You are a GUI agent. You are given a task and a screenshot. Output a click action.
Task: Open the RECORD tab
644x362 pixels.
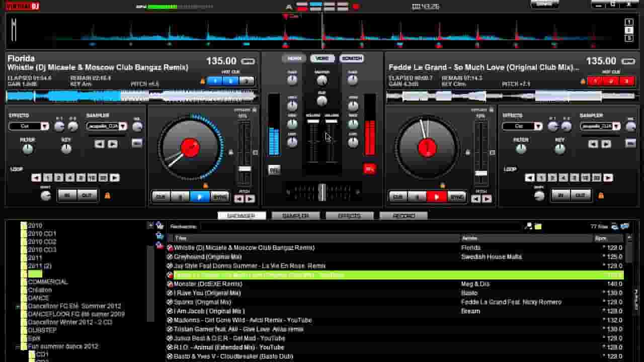click(x=404, y=216)
